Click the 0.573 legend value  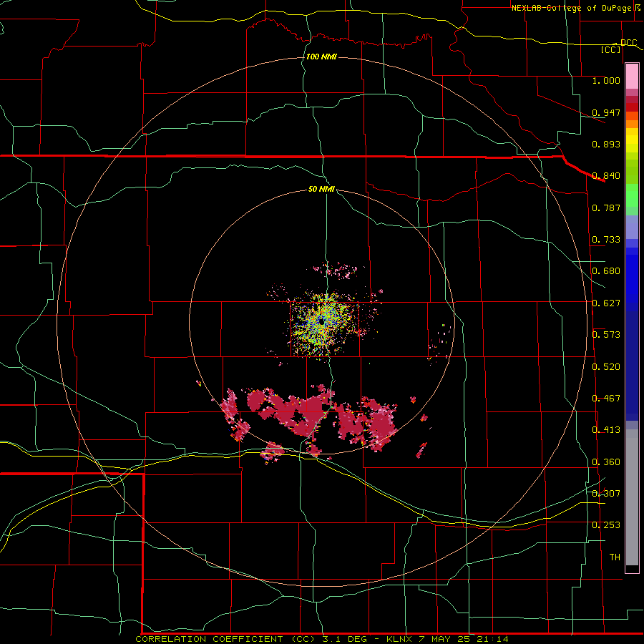pos(606,335)
